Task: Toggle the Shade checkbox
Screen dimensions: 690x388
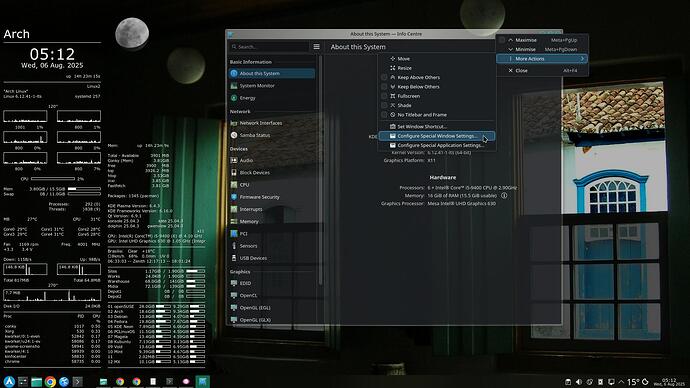Action: coord(384,106)
